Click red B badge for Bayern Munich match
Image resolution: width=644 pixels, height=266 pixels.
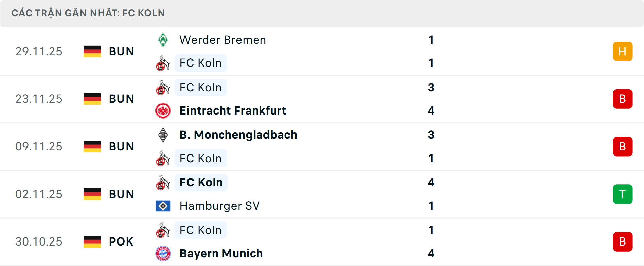622,241
